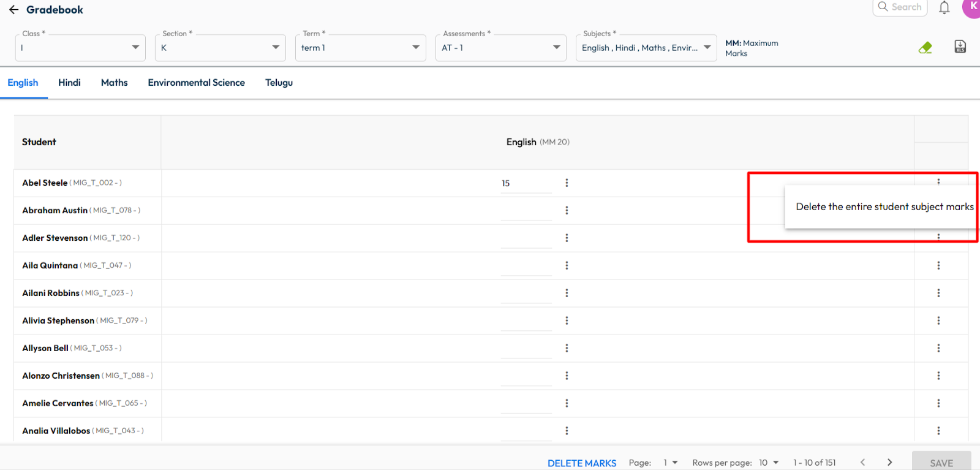Click the green eraser icon

coord(925,47)
